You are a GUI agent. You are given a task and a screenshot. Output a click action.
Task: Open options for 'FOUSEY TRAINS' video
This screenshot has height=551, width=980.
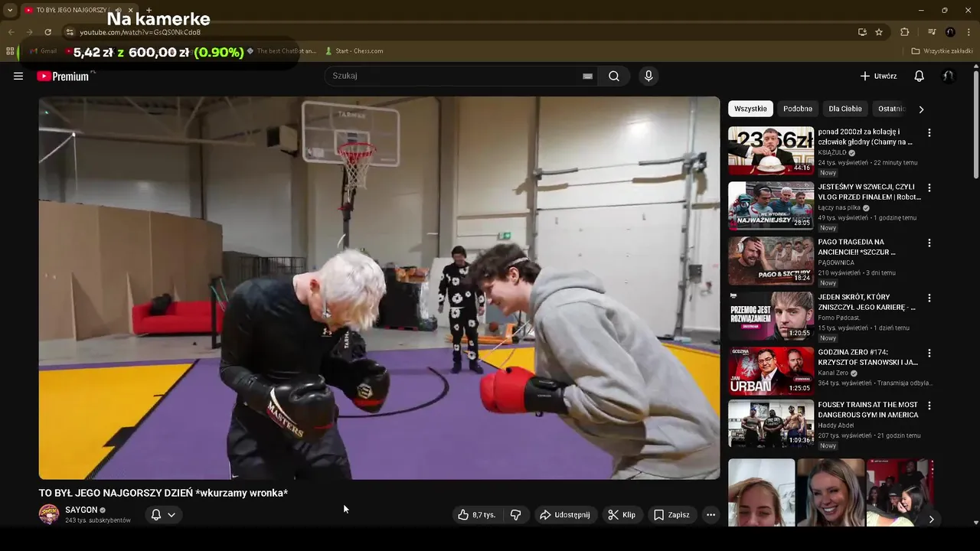tap(929, 406)
